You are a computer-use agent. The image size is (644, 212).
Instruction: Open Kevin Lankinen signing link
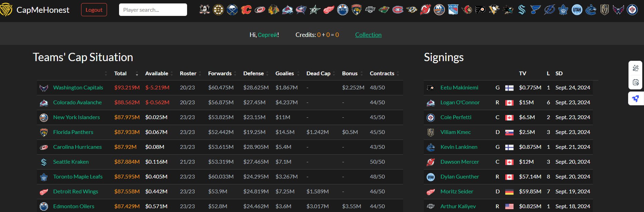[x=459, y=147]
